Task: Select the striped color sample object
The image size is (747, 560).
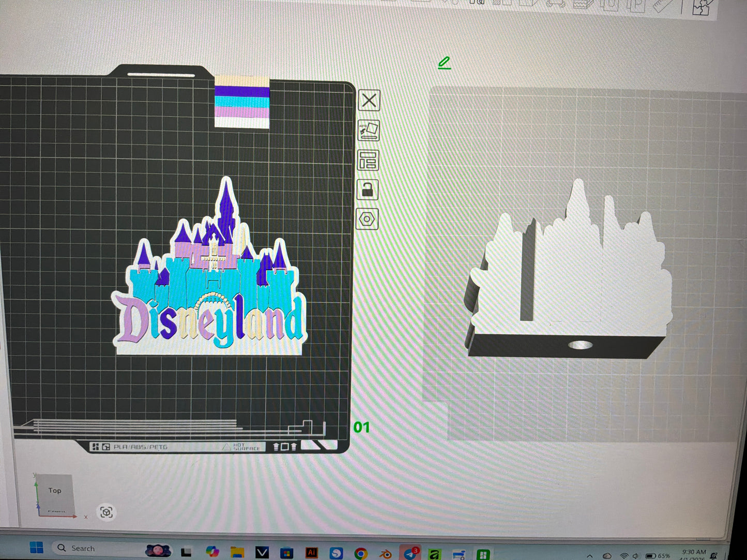Action: (x=242, y=102)
